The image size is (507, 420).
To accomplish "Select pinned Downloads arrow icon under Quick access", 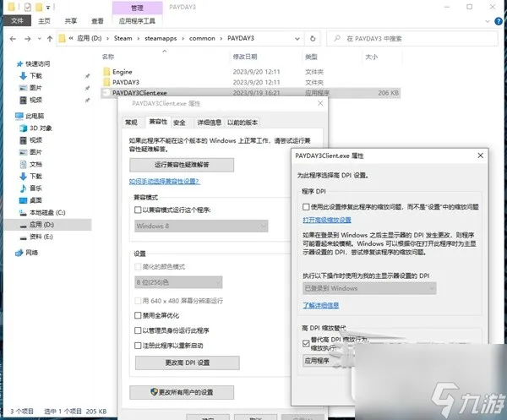I will pyautogui.click(x=24, y=76).
